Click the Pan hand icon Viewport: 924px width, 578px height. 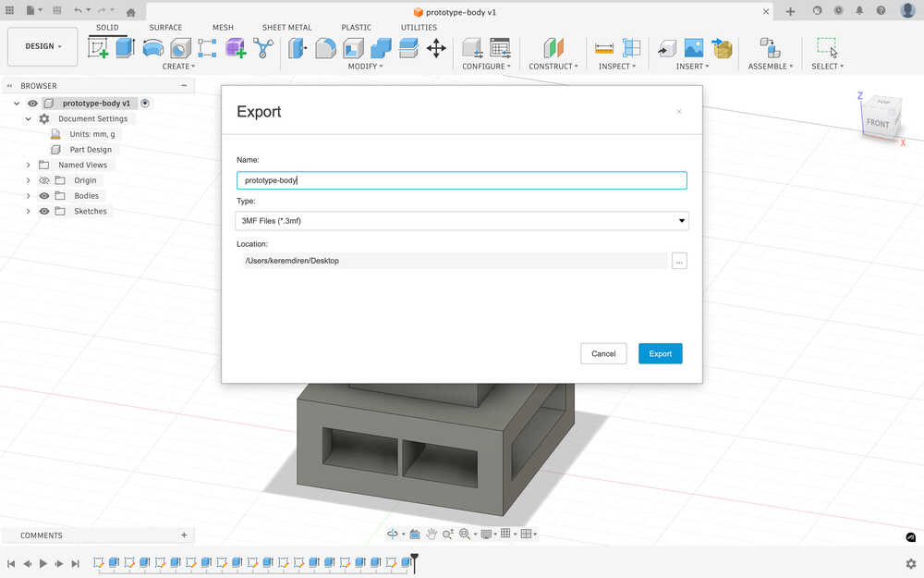(431, 535)
